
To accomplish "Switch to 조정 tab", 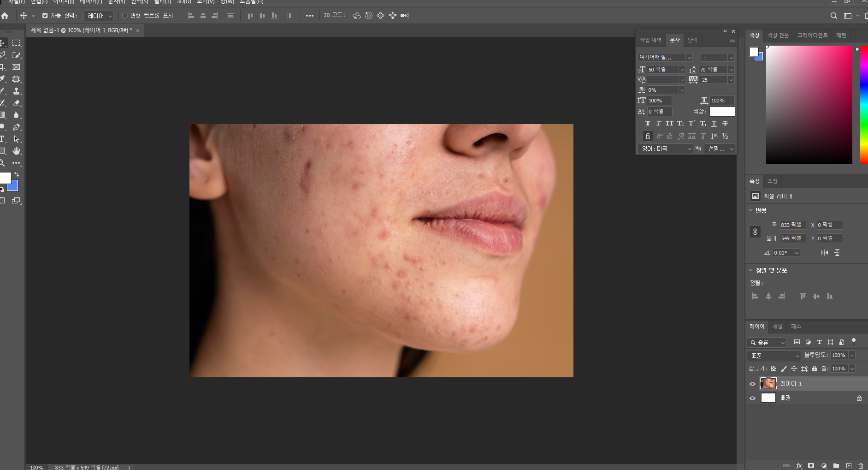I will click(x=773, y=181).
